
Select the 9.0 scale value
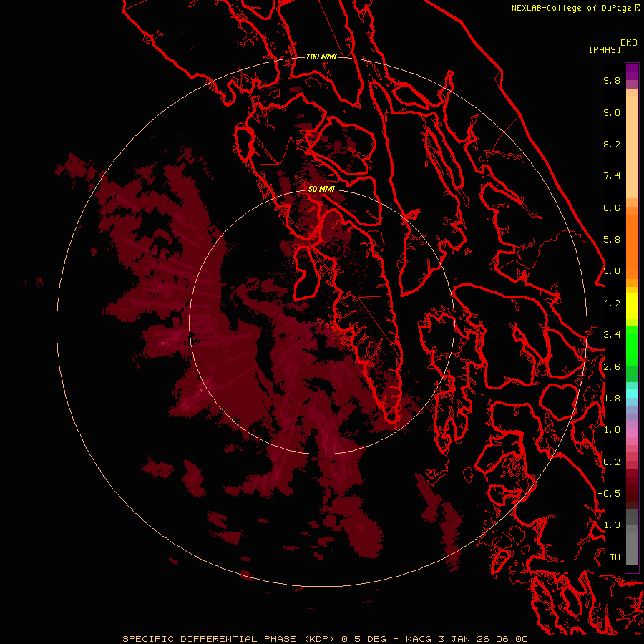click(x=612, y=112)
